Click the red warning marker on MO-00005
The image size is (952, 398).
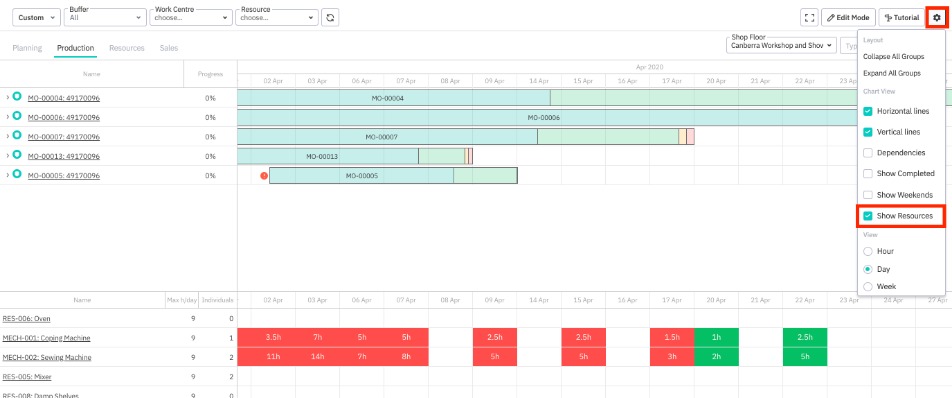click(x=264, y=175)
